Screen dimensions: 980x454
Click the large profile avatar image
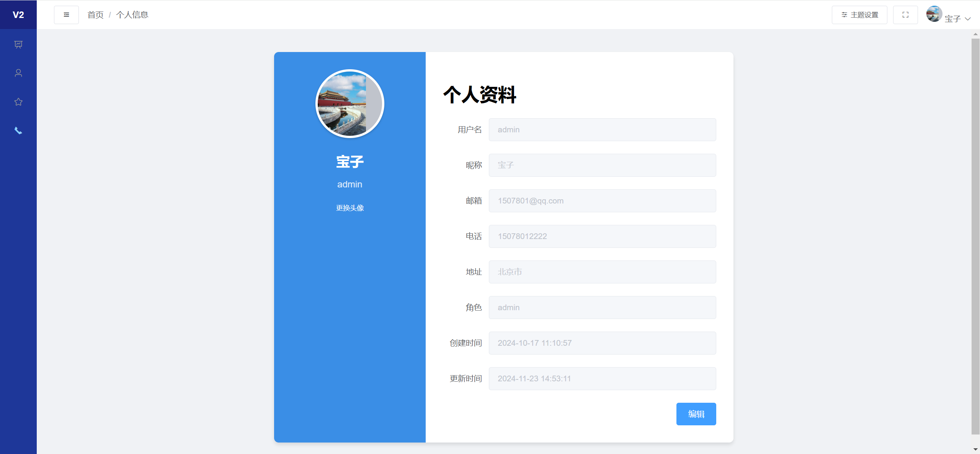(350, 104)
